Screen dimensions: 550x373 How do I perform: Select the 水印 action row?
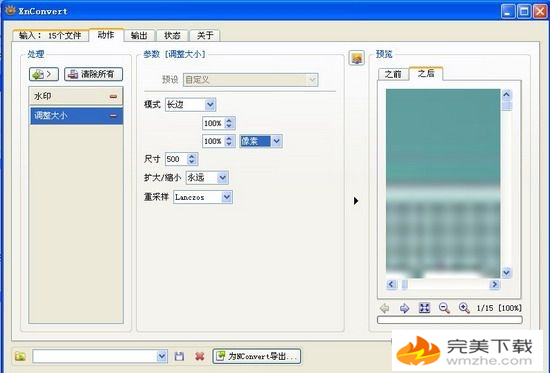pos(76,96)
